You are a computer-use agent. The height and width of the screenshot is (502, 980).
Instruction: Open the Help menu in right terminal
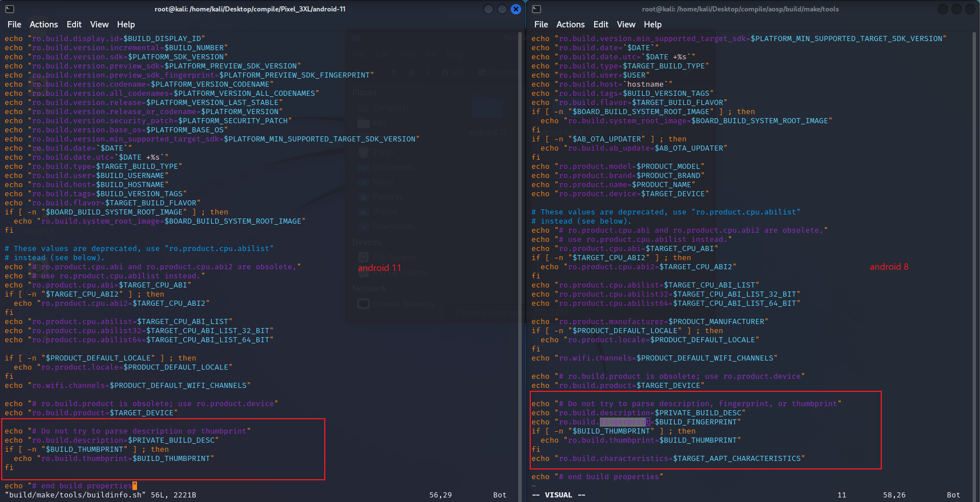(652, 25)
